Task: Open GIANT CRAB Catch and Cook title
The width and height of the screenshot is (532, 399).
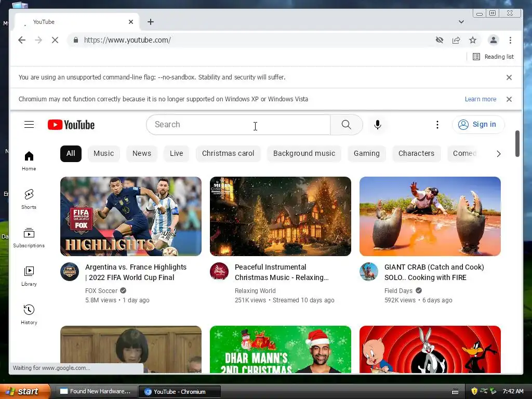Action: 434,272
